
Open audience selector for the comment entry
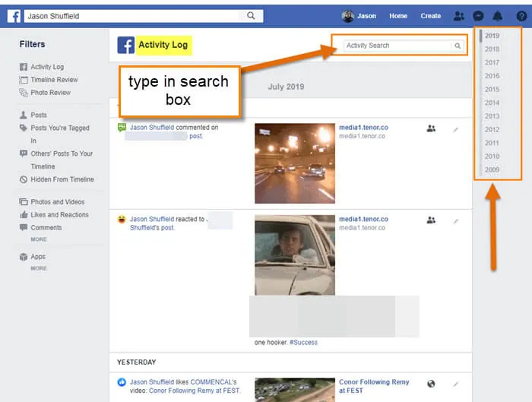pos(431,128)
